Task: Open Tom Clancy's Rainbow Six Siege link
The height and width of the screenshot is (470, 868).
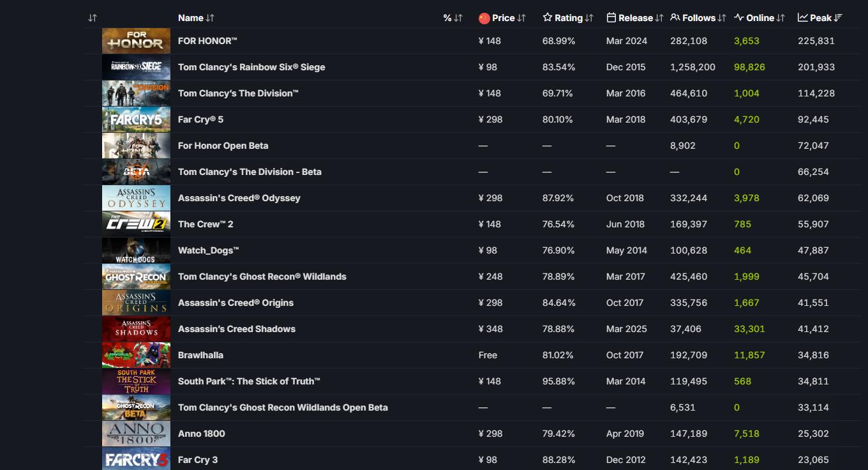Action: (251, 67)
